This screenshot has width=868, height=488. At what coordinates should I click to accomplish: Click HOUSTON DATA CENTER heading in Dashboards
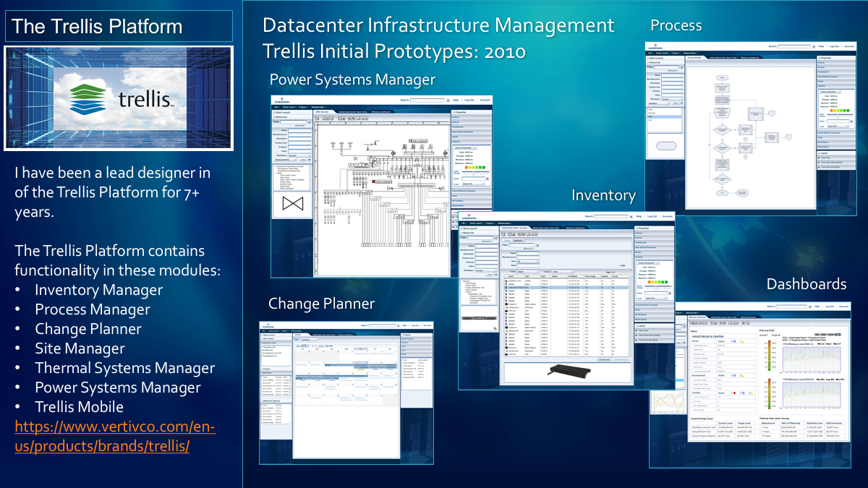coord(708,337)
